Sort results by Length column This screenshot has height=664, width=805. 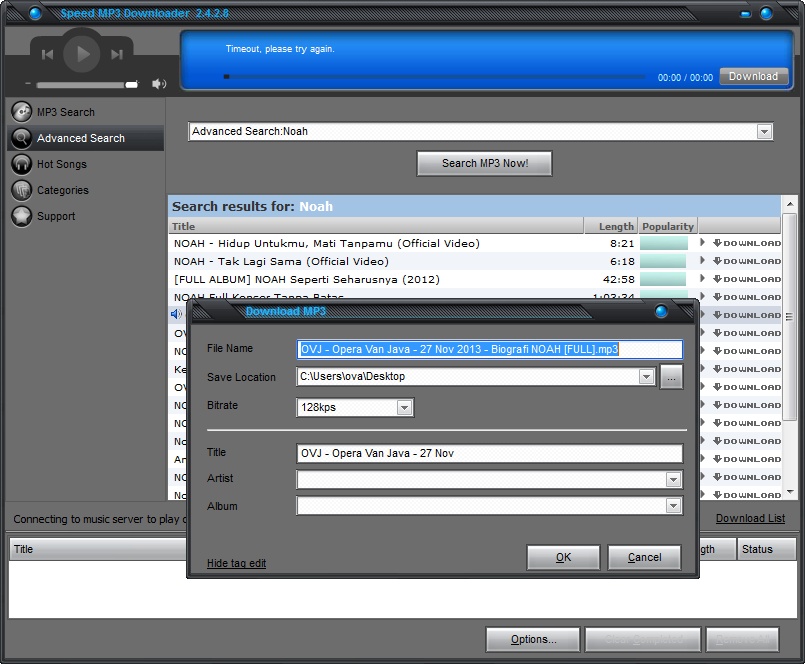[611, 226]
